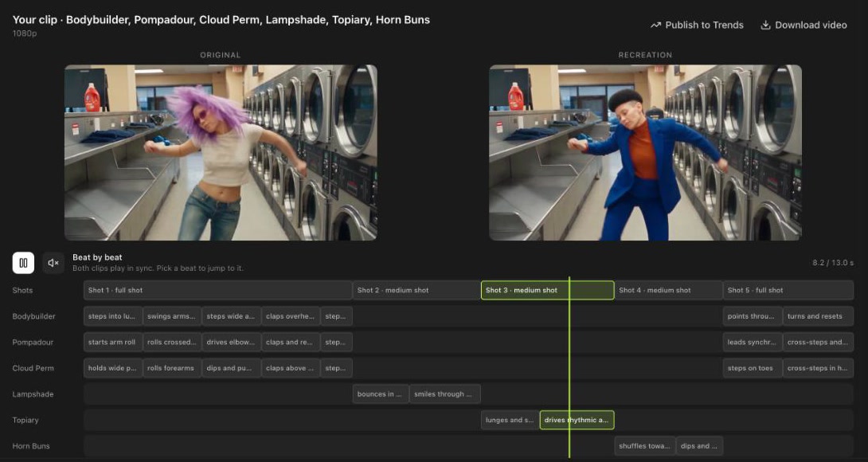The width and height of the screenshot is (868, 462).
Task: Select Lampshade beat 'smiles through ...'
Action: [x=445, y=394]
